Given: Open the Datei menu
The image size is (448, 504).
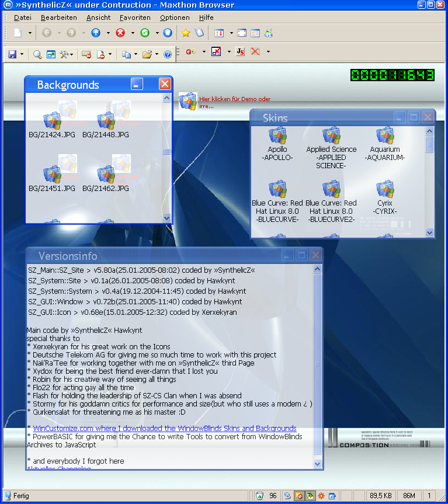Looking at the screenshot, I should (x=23, y=18).
